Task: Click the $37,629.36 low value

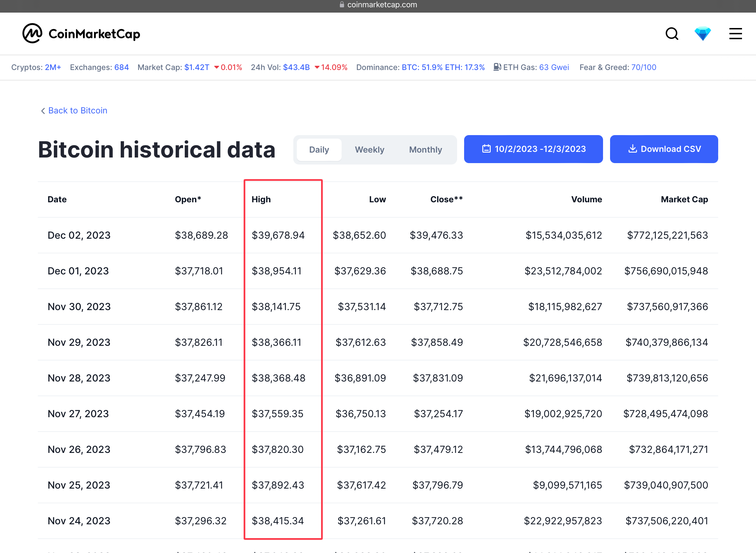Action: [x=360, y=271]
